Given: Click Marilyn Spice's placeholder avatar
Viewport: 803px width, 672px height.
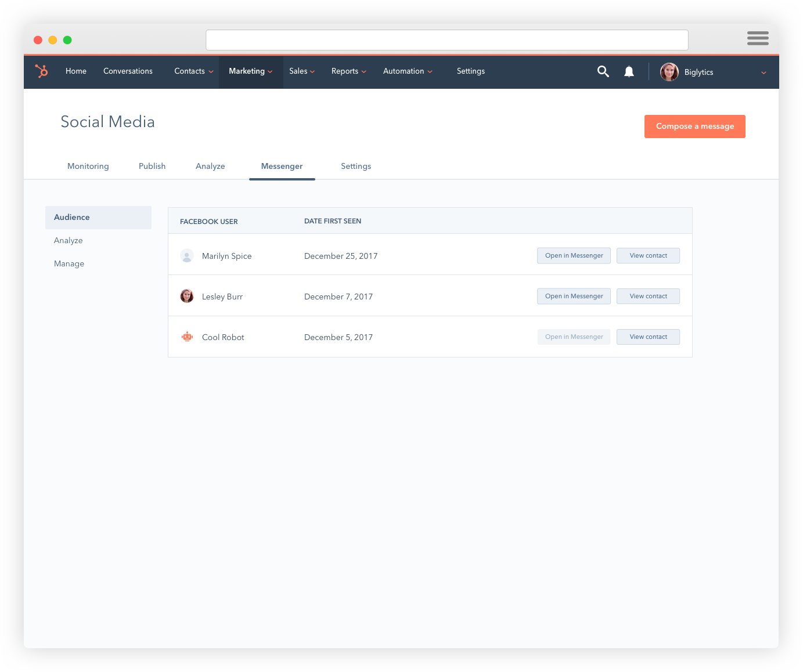Looking at the screenshot, I should pyautogui.click(x=187, y=255).
